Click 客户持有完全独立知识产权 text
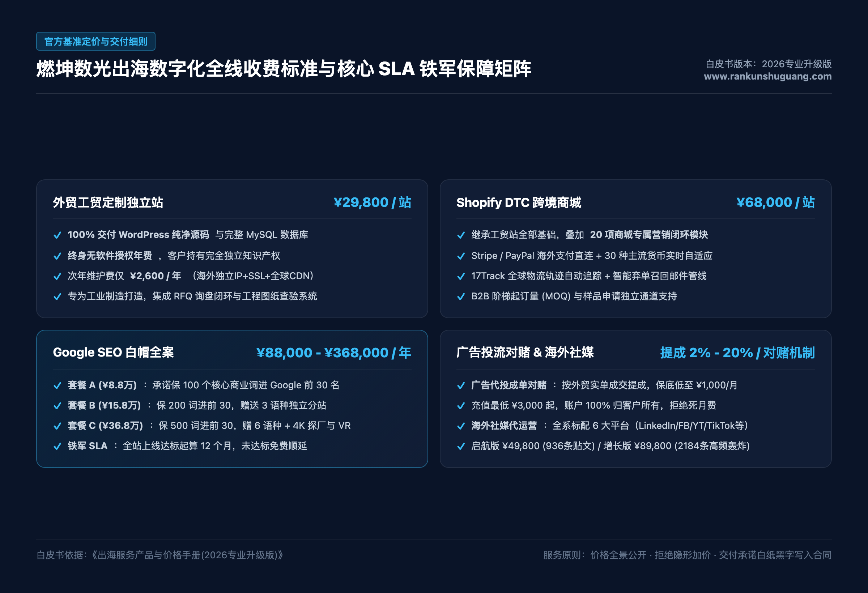Screen dimensions: 868x593 [224, 256]
